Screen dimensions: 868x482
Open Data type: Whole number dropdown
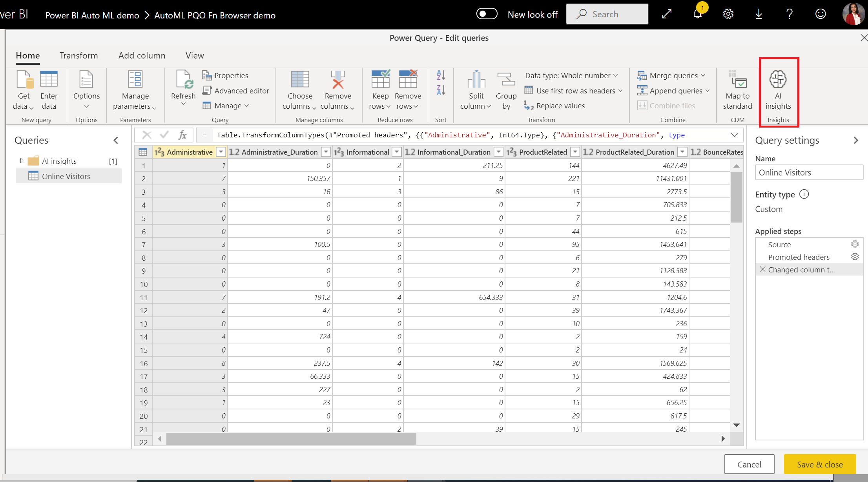point(571,75)
